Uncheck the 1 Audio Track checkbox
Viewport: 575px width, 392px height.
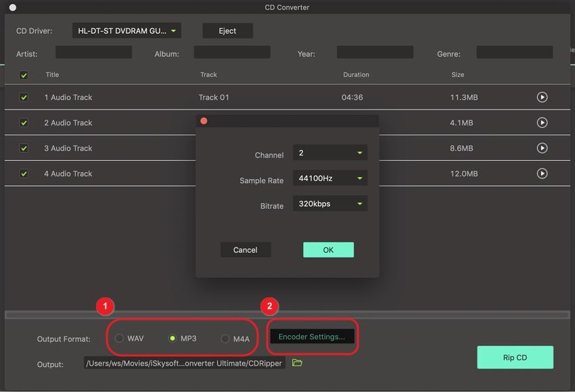pos(24,97)
